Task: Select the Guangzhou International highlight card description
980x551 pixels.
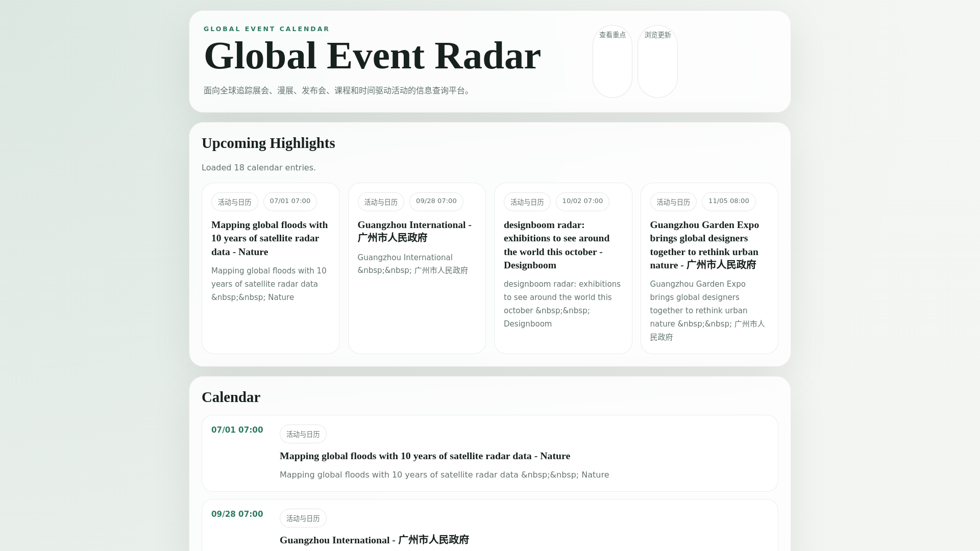Action: click(413, 264)
